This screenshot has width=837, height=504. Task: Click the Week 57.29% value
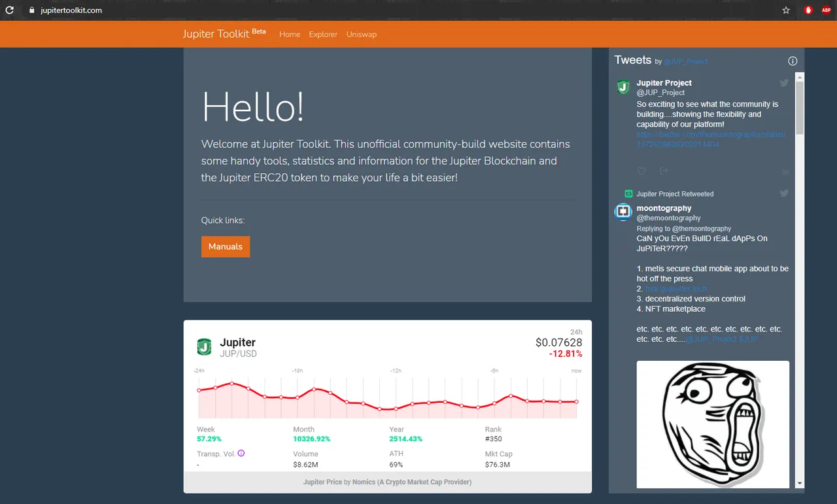pyautogui.click(x=209, y=439)
